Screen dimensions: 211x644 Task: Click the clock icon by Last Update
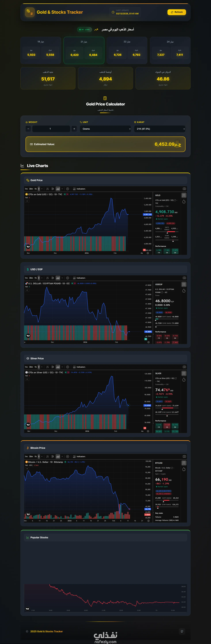tap(113, 12)
